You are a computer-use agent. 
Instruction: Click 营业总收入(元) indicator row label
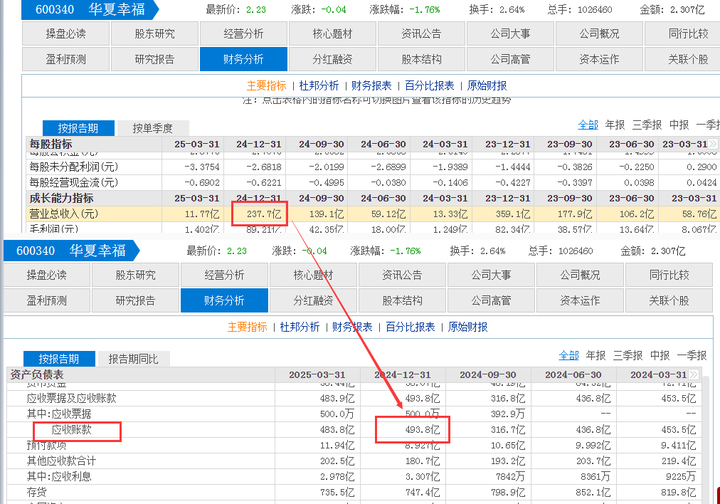[64, 214]
